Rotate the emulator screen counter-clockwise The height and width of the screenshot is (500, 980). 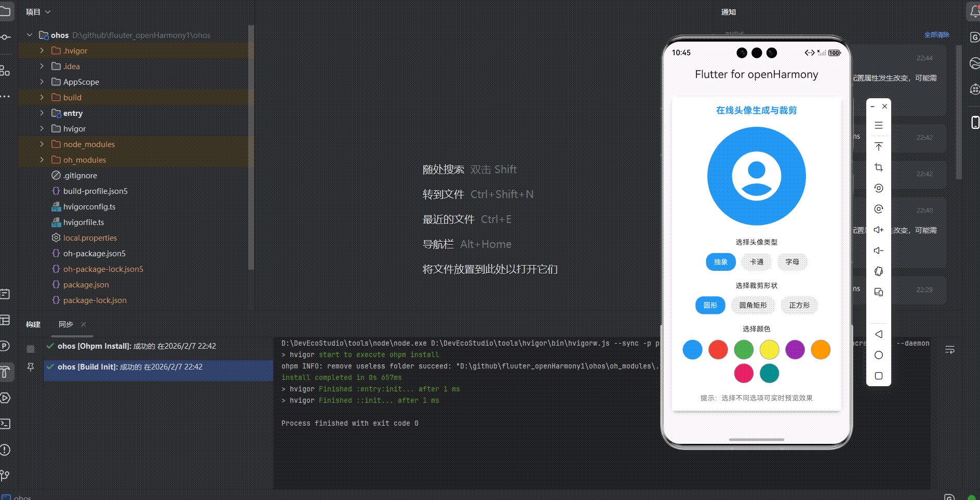pos(879,188)
